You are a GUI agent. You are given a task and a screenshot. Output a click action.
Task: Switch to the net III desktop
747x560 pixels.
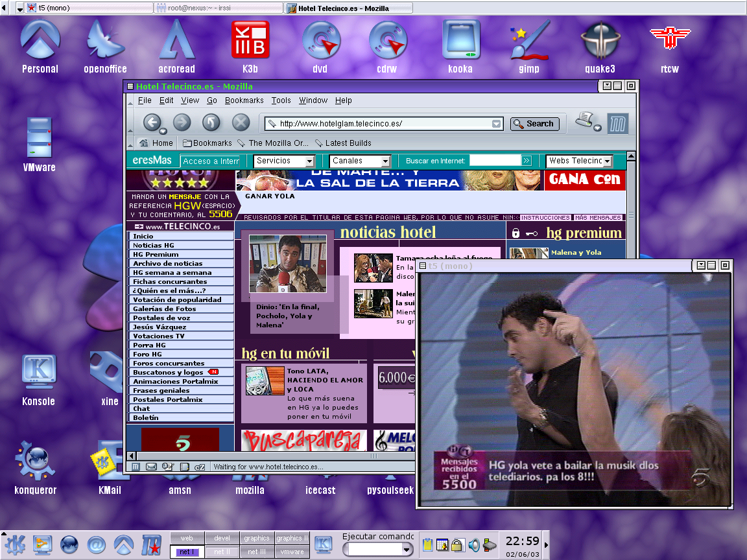pos(257,552)
